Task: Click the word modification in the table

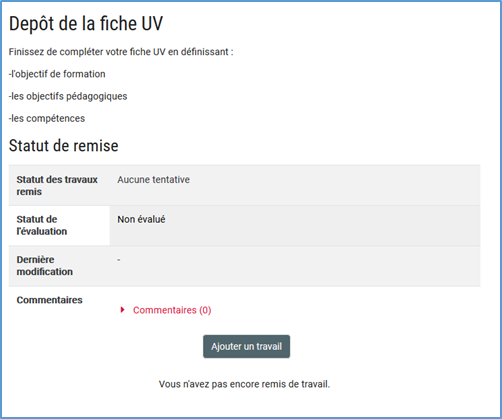Action: pos(45,272)
